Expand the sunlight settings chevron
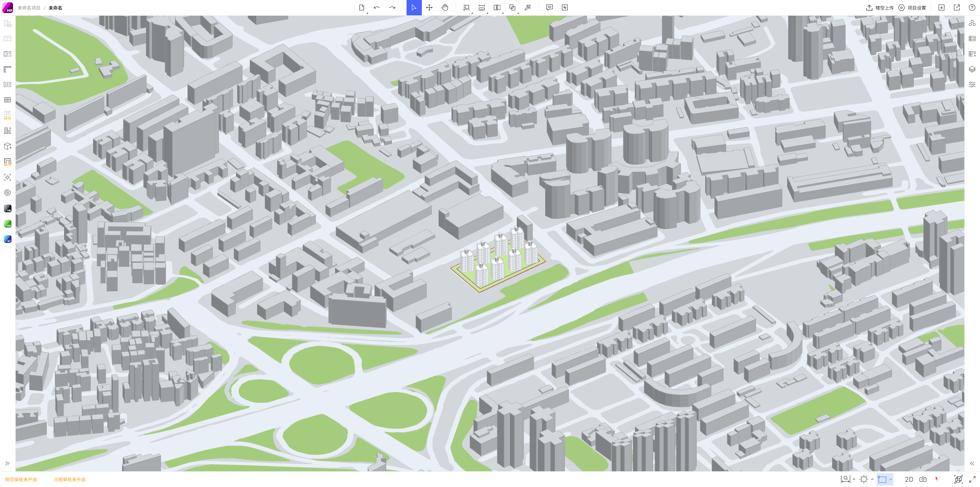980x487 pixels. tap(872, 479)
